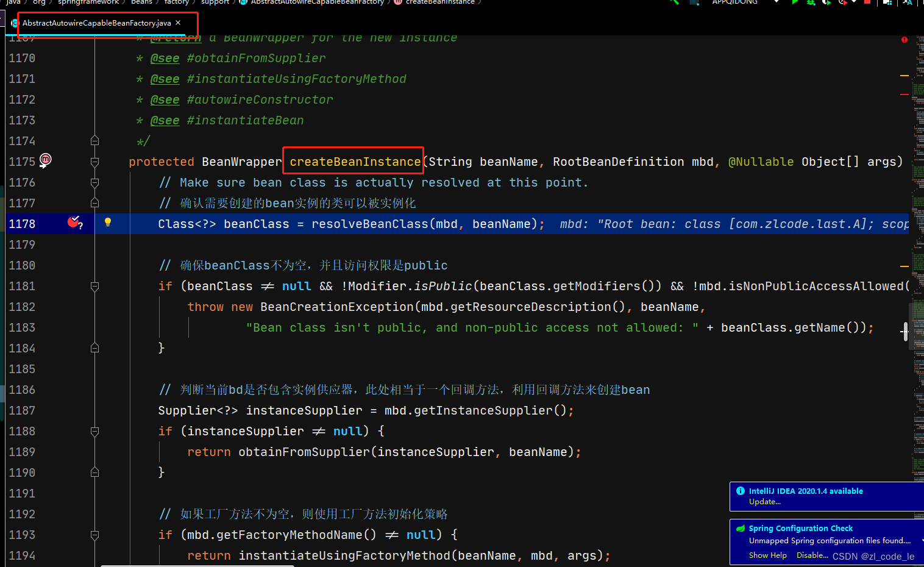This screenshot has width=924, height=567.
Task: Select the AbstractAutowireCapableBeanFactory.java editor tab
Action: [x=96, y=23]
